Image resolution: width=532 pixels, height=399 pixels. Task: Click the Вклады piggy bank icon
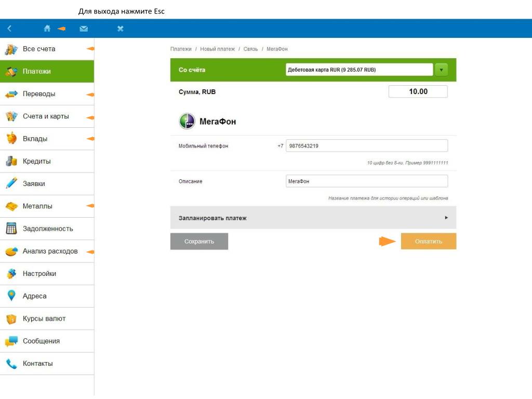click(11, 139)
